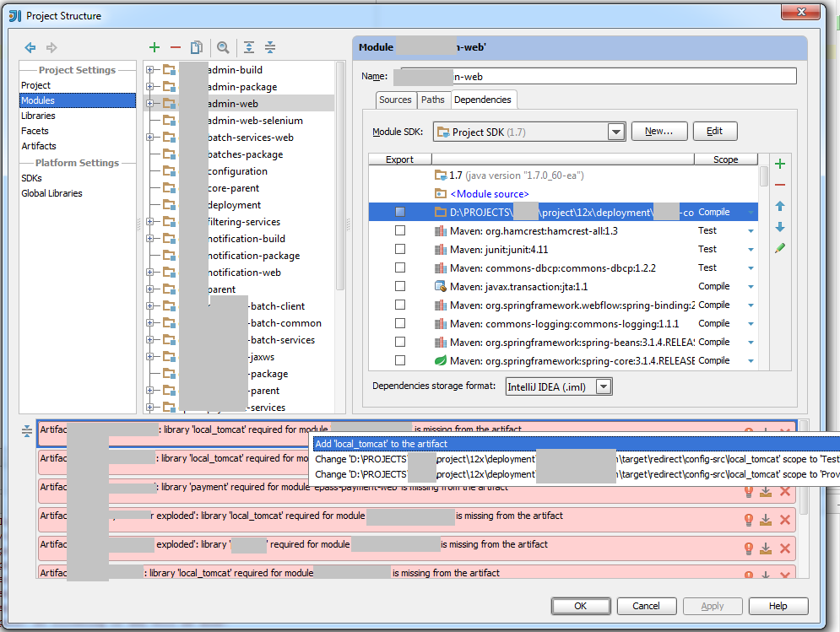Toggle export for spring-core:3.1.4.RELEASE
Screen dimensions: 840x632
[399, 360]
